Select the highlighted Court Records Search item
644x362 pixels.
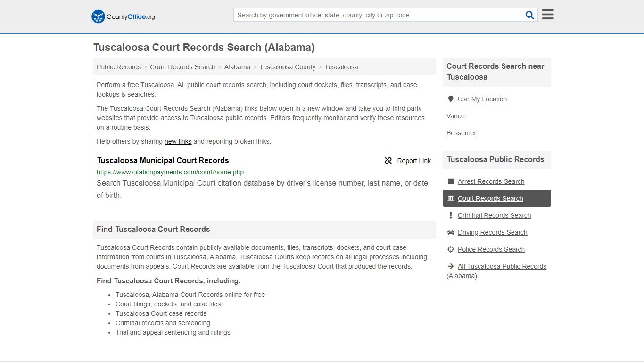click(x=497, y=198)
